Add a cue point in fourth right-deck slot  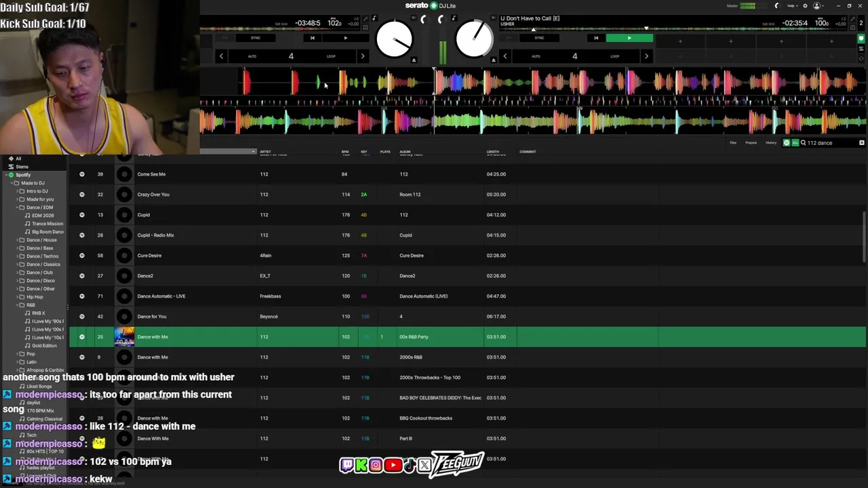(831, 41)
